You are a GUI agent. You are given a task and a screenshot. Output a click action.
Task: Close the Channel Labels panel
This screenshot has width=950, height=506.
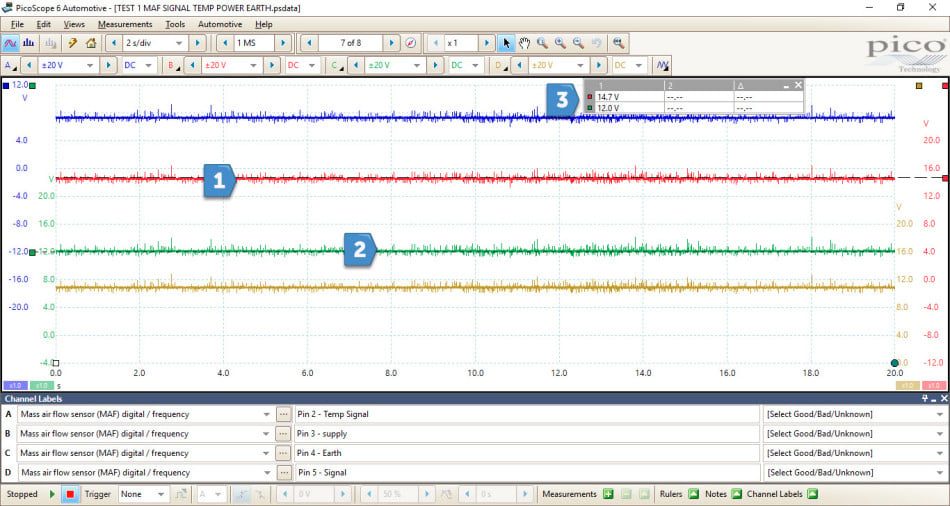coord(944,398)
